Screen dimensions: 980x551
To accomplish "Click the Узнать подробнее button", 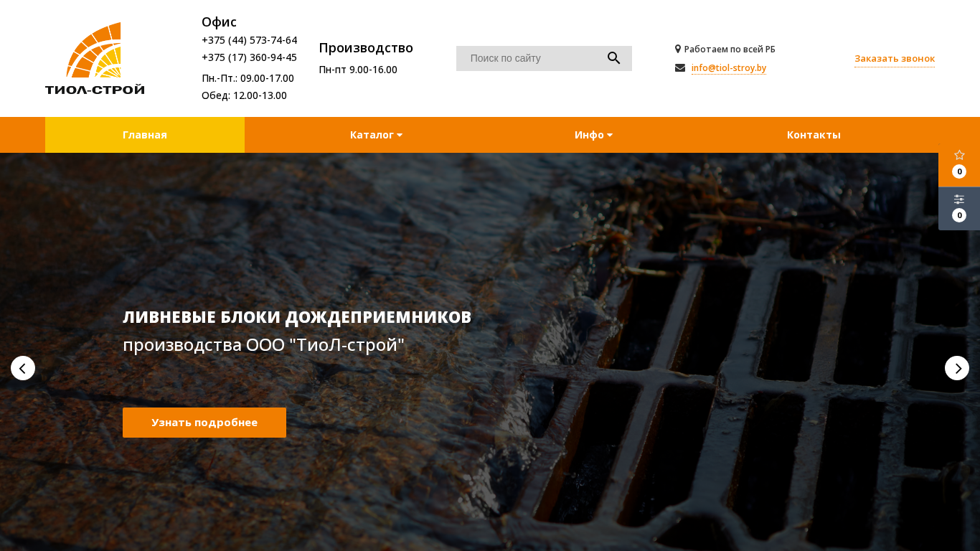I will pos(204,423).
